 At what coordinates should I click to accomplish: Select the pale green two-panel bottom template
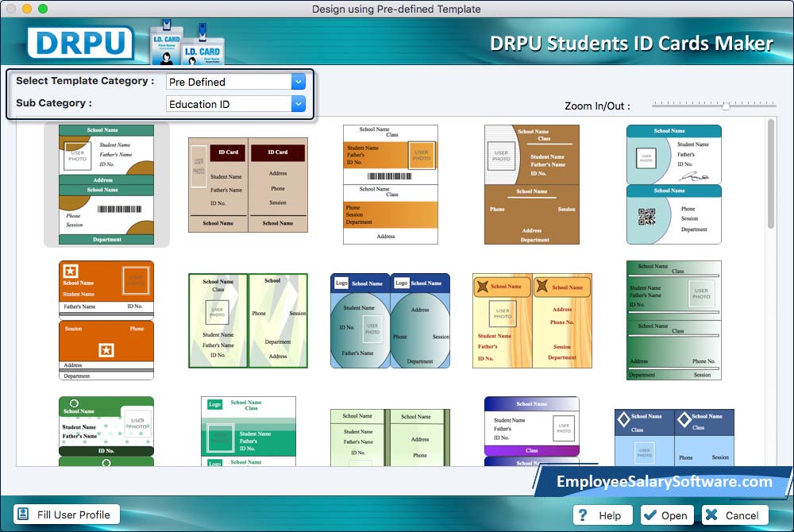pyautogui.click(x=391, y=438)
